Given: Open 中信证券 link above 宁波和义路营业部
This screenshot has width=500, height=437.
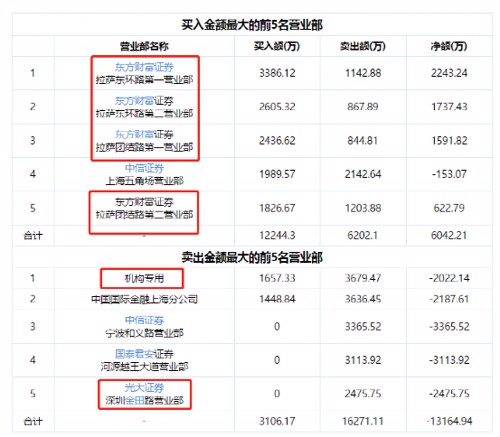Looking at the screenshot, I should pyautogui.click(x=144, y=320).
